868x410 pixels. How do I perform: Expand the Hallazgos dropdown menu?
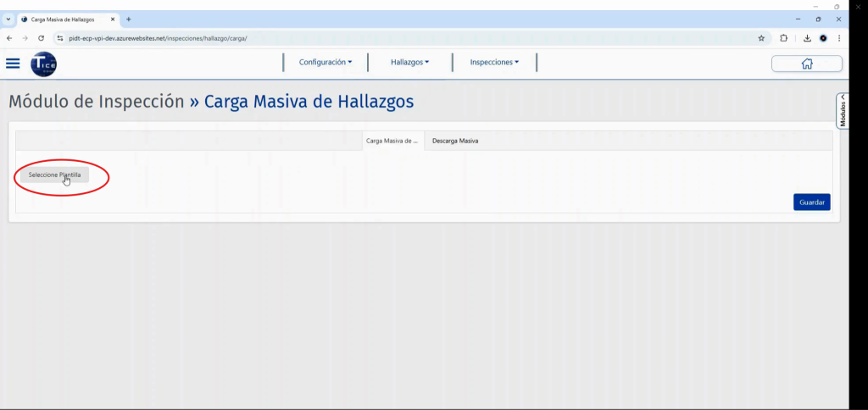[410, 62]
